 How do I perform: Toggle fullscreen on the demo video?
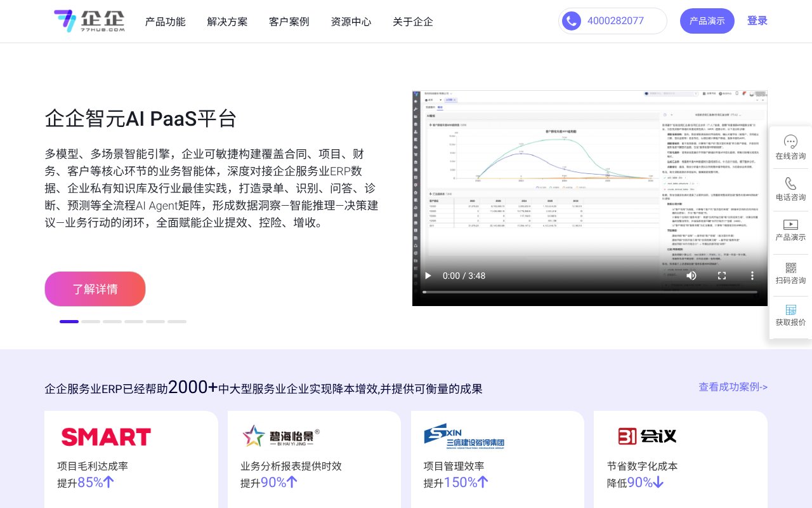click(x=722, y=276)
